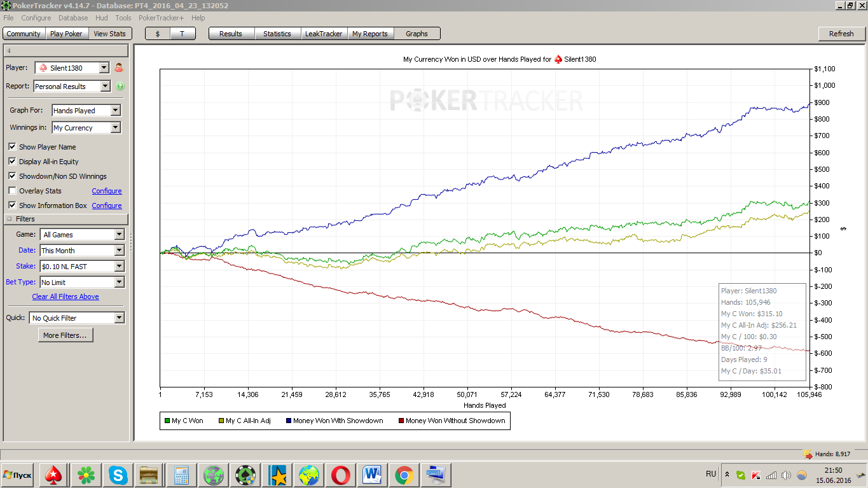Click the green My C Won legend swatch
The width and height of the screenshot is (868, 488).
click(x=167, y=421)
